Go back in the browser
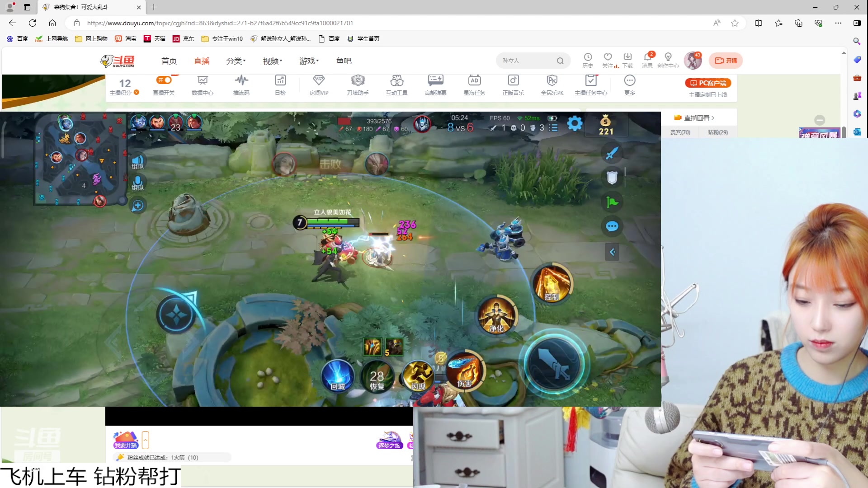The image size is (868, 488). click(13, 23)
